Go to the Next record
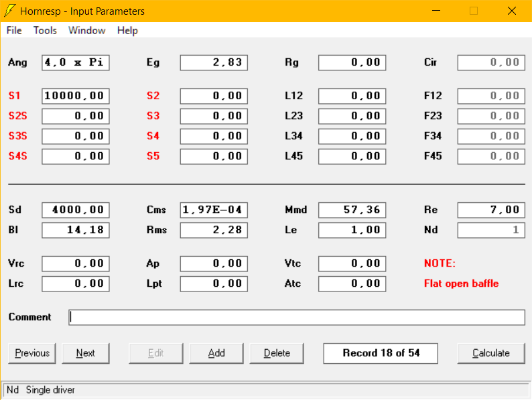The image size is (532, 400). (x=86, y=353)
